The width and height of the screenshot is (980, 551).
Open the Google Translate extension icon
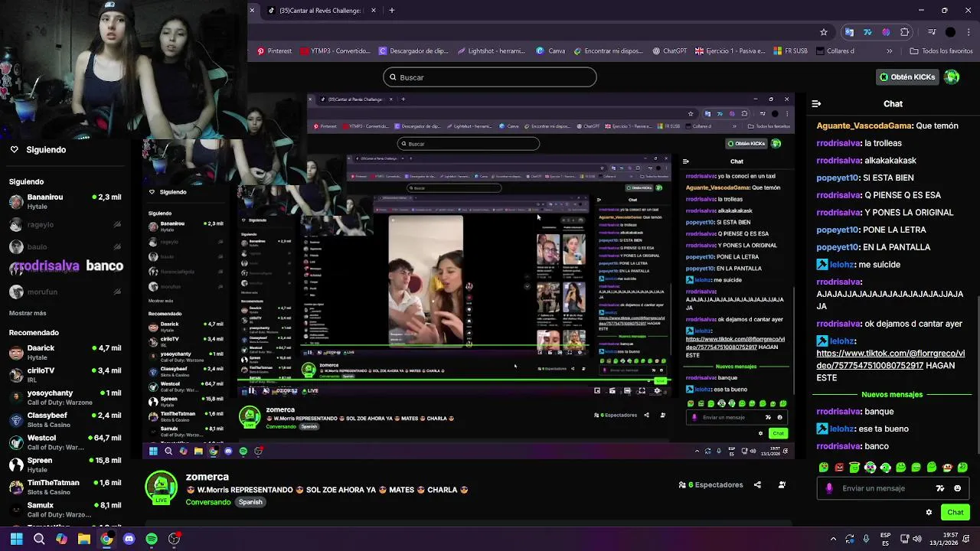849,32
